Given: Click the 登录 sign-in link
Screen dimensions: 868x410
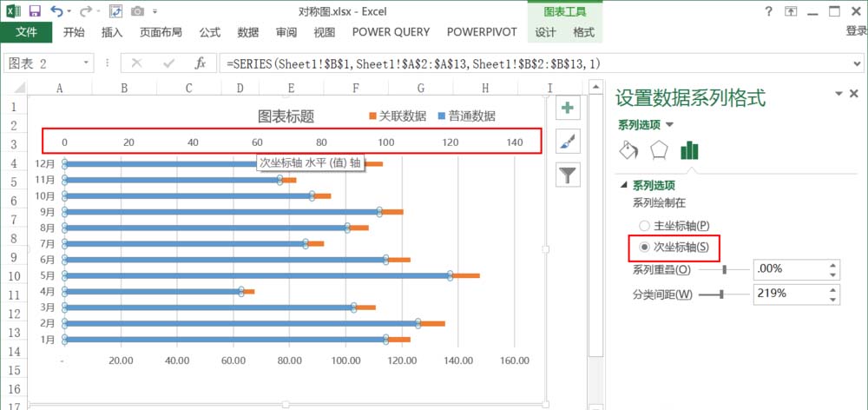Looking at the screenshot, I should [x=857, y=31].
